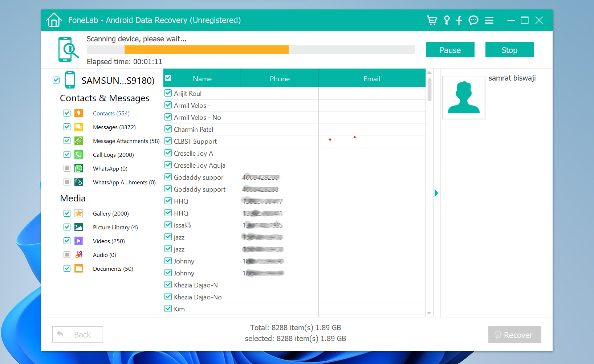Viewport: 594px width, 364px height.
Task: Toggle the Documents (50) checkbox
Action: pos(67,268)
